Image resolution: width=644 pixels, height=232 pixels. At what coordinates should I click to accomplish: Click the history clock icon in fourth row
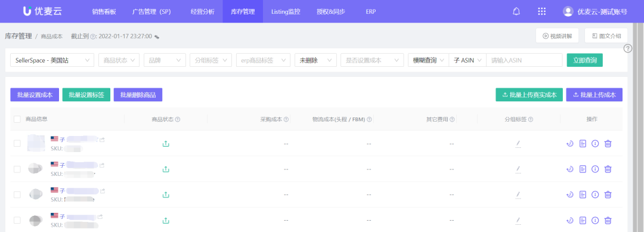(569, 221)
